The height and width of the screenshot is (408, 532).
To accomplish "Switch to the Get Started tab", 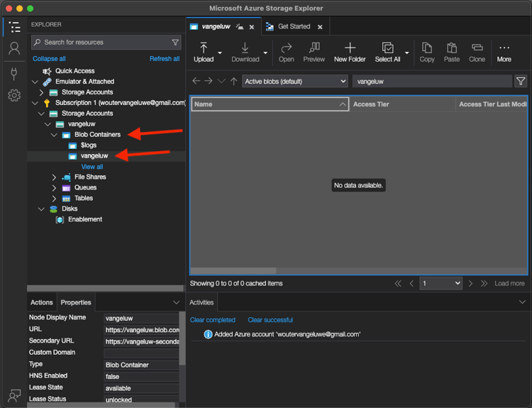I will click(294, 27).
